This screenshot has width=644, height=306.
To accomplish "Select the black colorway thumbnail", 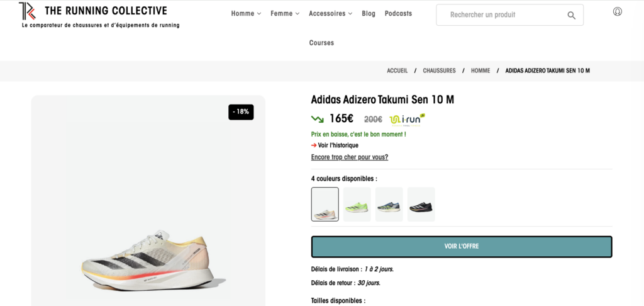I will click(421, 204).
